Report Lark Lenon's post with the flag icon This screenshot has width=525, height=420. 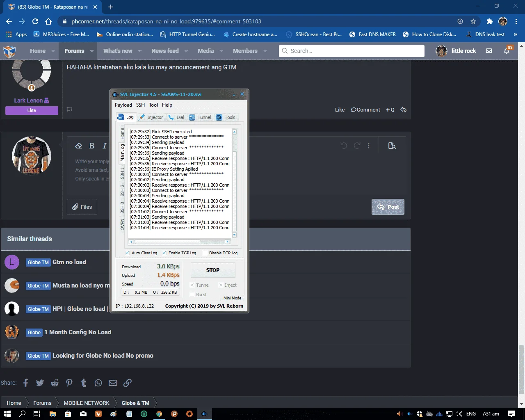pos(69,110)
